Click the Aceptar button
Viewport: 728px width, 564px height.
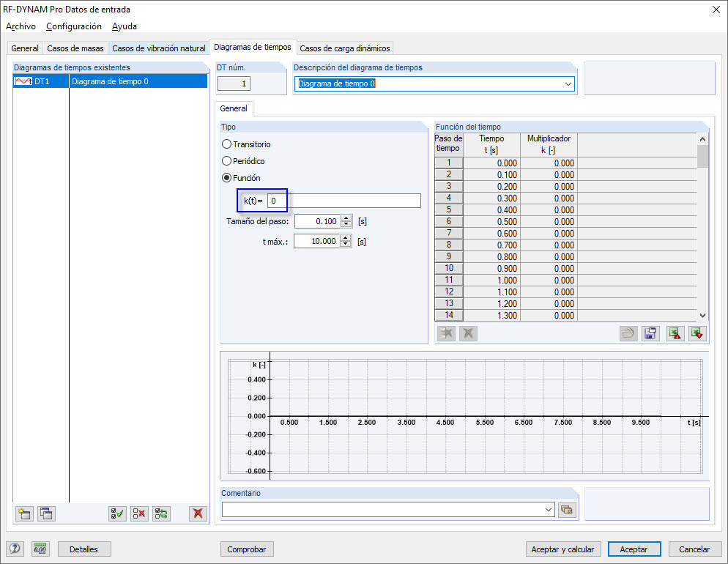click(634, 549)
